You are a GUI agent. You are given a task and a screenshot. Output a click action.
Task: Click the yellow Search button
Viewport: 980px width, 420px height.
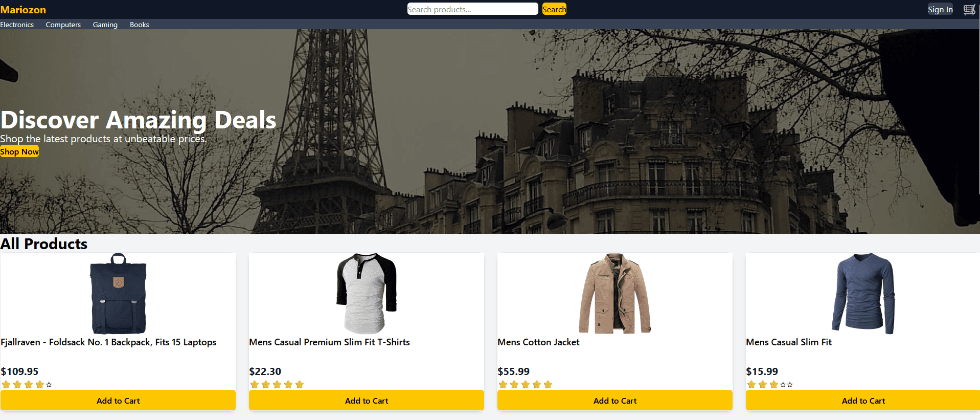coord(554,9)
